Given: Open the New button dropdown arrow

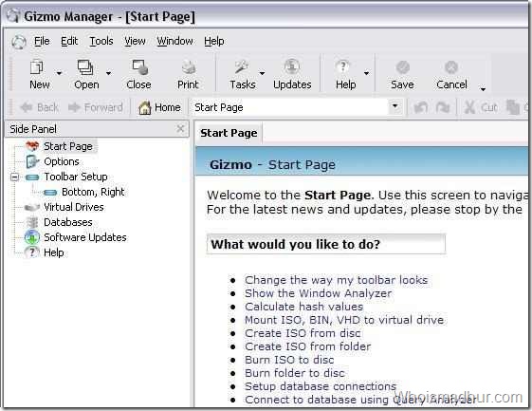Looking at the screenshot, I should 59,73.
